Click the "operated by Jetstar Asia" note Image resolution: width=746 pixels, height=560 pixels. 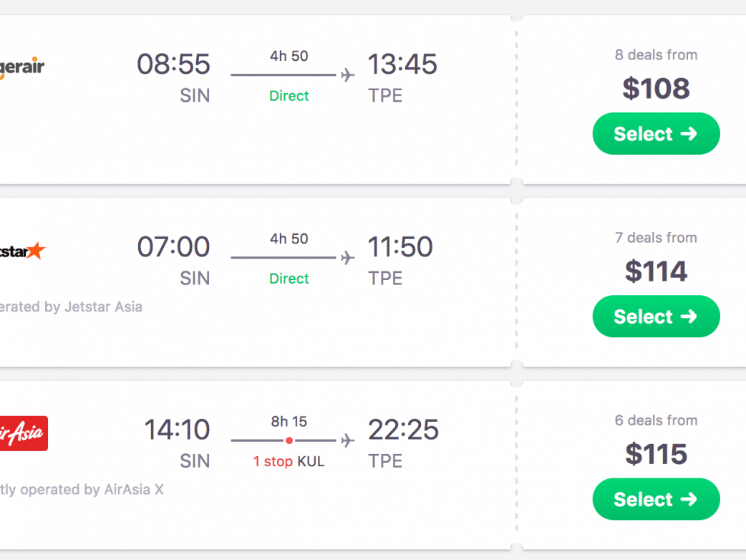click(71, 307)
